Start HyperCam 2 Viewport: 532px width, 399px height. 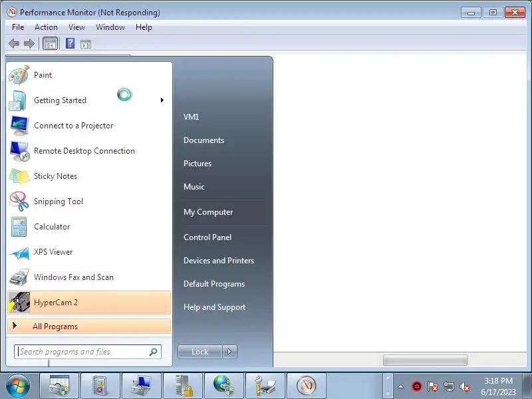pos(89,303)
